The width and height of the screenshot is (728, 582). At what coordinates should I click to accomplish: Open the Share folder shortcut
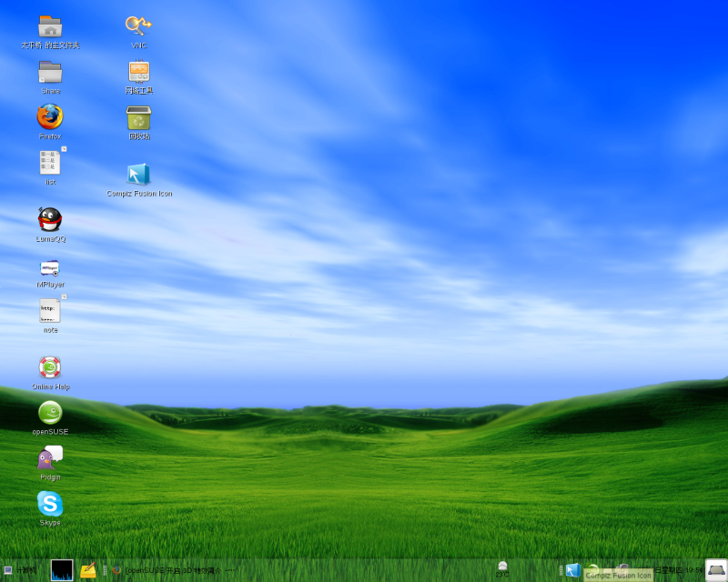pos(50,72)
